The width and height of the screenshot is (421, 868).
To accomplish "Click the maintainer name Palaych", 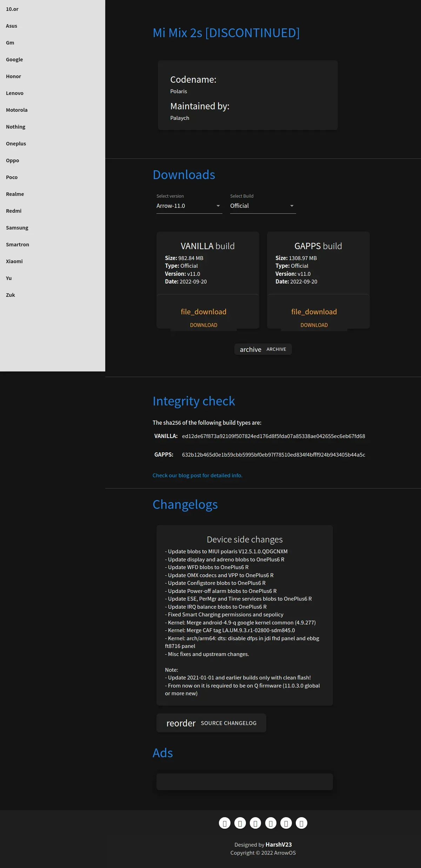I will point(180,118).
